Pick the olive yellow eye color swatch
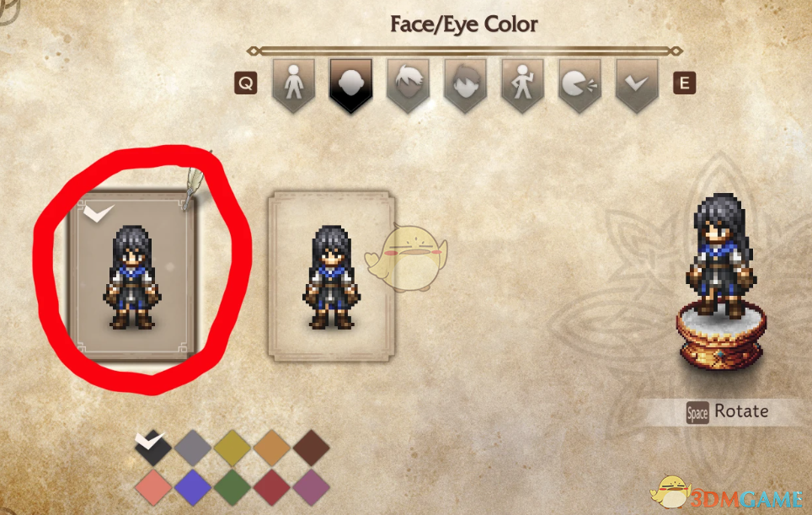Viewport: 812px width, 515px height. (x=232, y=448)
